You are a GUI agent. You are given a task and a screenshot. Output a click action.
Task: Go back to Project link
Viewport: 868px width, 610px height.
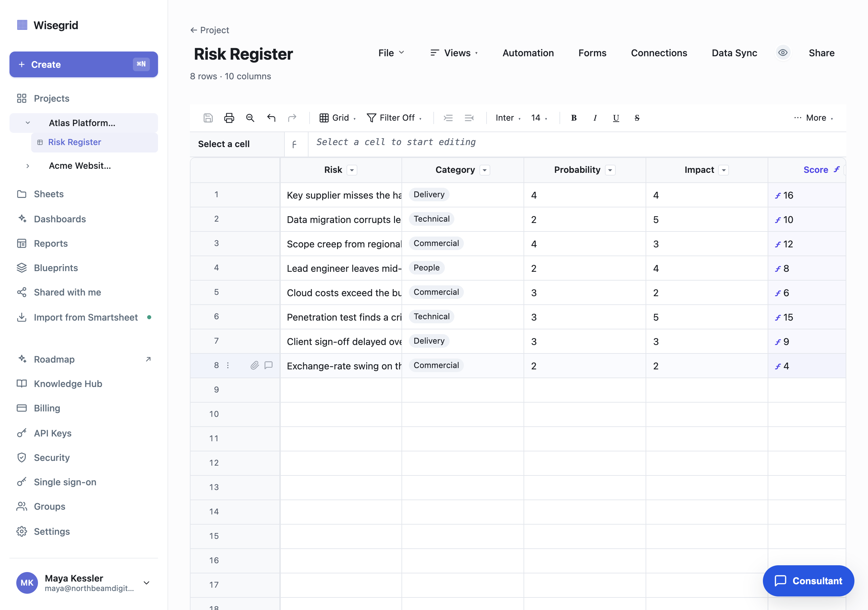210,30
